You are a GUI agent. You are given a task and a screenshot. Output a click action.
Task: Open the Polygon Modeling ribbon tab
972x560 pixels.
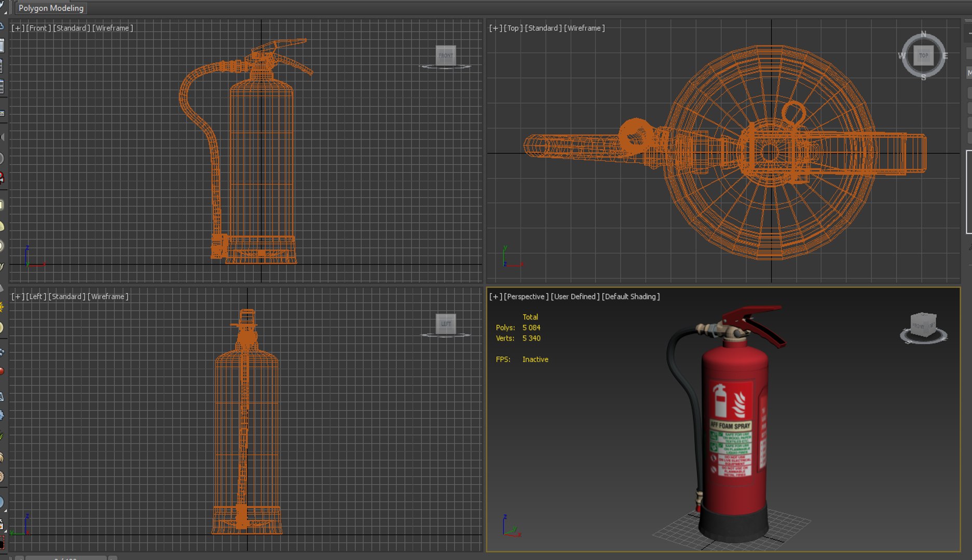tap(51, 8)
